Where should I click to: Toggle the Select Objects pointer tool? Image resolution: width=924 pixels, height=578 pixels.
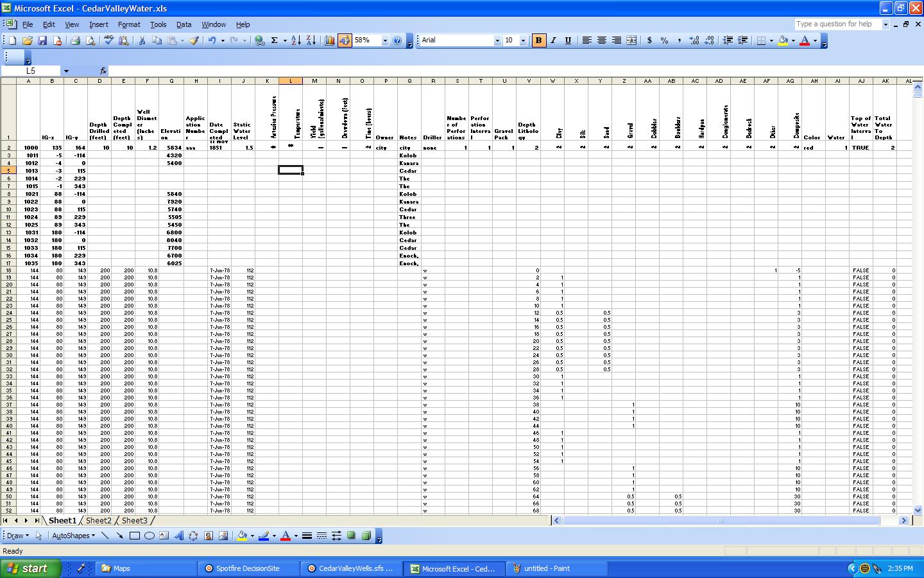pos(38,536)
